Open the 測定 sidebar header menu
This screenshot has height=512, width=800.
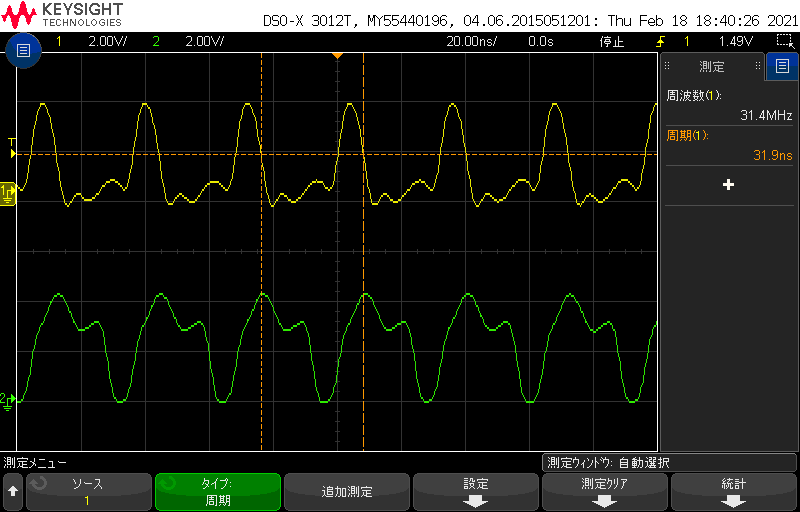(x=711, y=67)
